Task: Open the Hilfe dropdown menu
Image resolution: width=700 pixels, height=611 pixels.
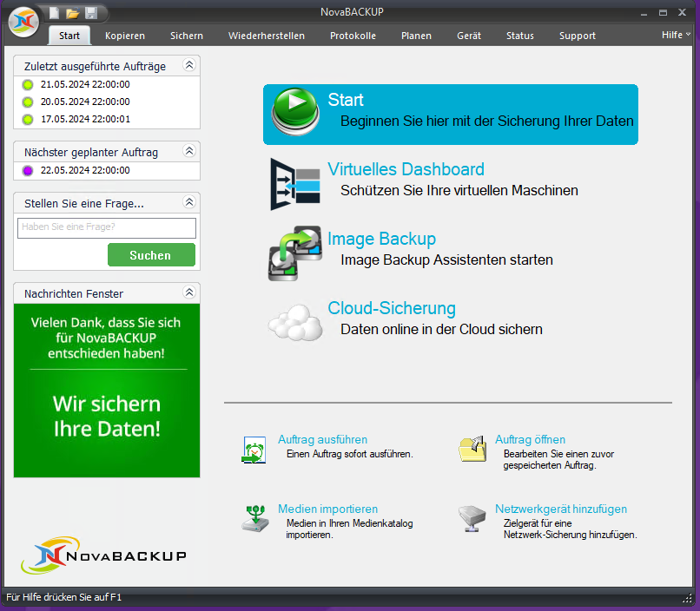Action: pyautogui.click(x=676, y=35)
